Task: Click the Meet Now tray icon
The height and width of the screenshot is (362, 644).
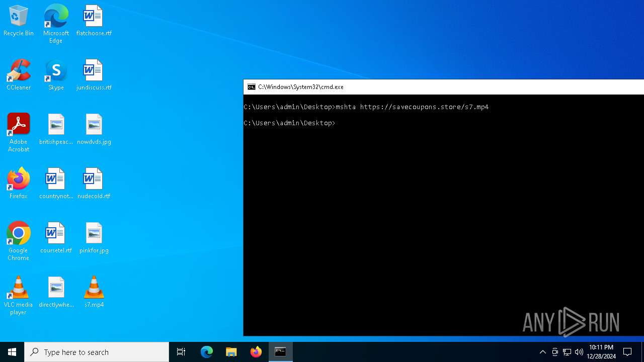Action: [555, 352]
